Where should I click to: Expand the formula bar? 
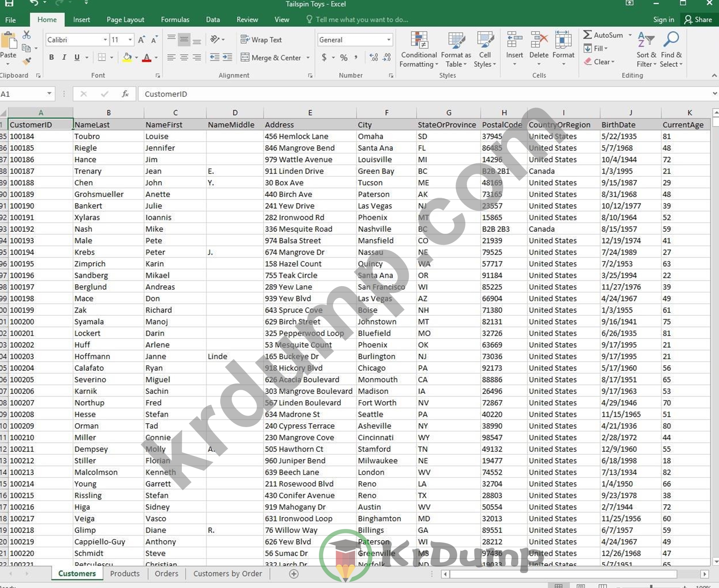pos(714,93)
